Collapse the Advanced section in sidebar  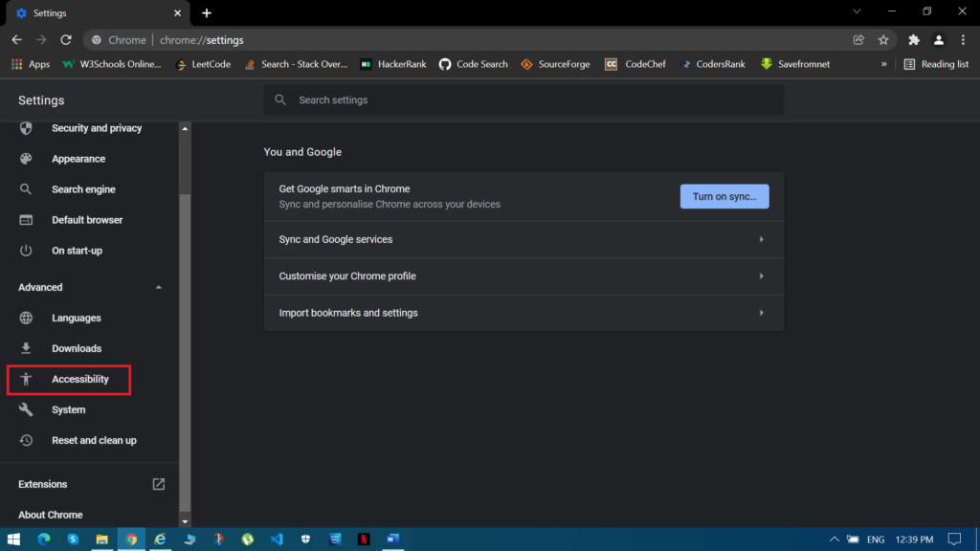point(159,287)
